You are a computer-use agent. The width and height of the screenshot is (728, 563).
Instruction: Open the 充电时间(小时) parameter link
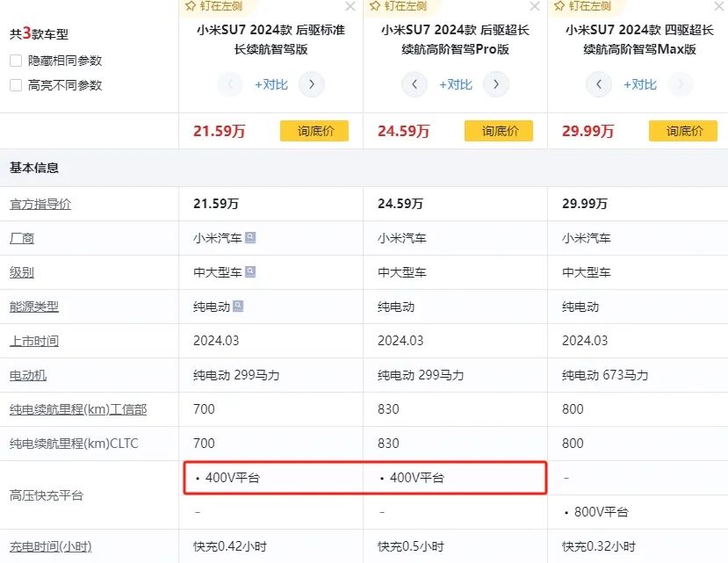pyautogui.click(x=51, y=546)
